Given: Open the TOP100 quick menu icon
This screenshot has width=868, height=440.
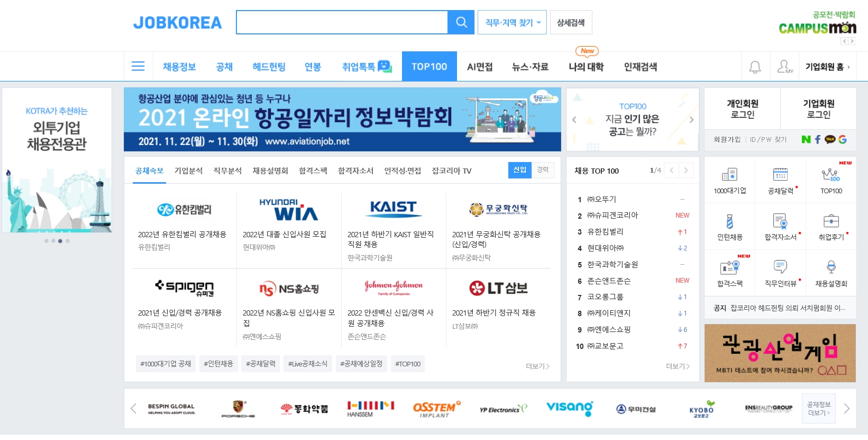Looking at the screenshot, I should click(831, 174).
